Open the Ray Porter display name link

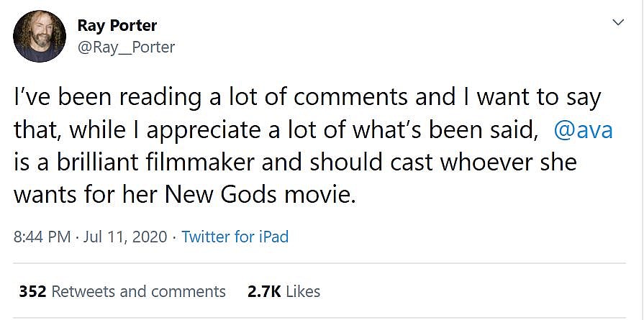117,26
